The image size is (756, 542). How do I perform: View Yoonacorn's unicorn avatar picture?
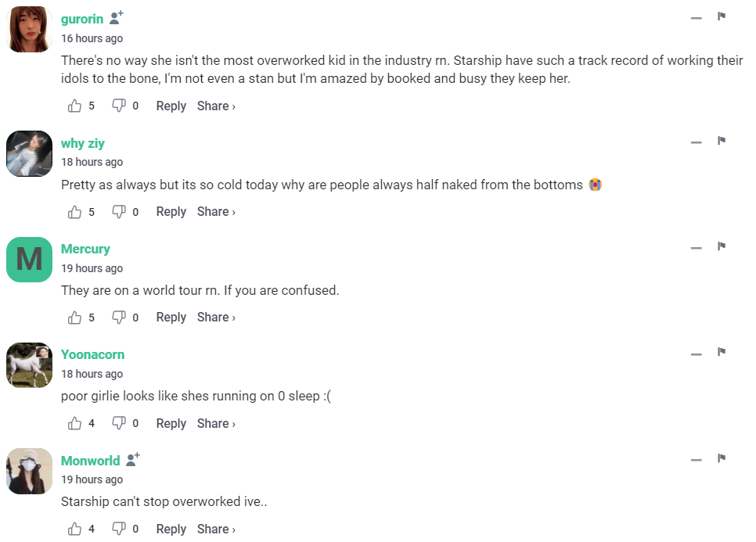pos(29,365)
